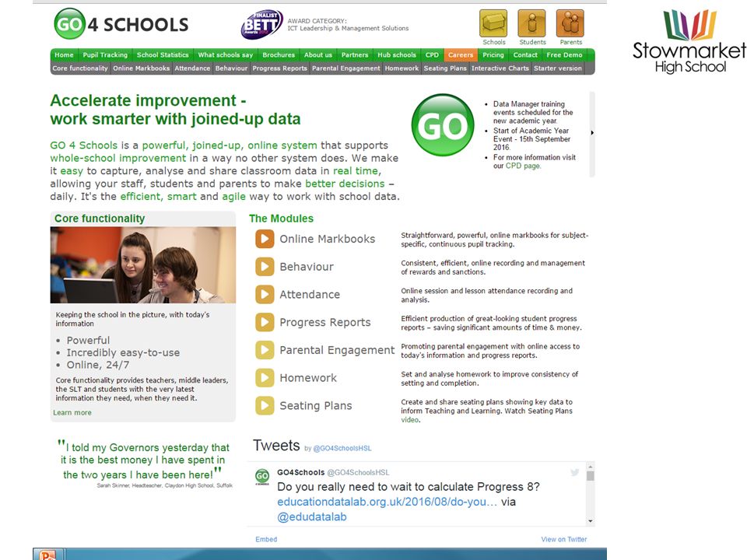Image resolution: width=747 pixels, height=560 pixels.
Task: Open the Parental Engagement module title
Action: [x=337, y=350]
